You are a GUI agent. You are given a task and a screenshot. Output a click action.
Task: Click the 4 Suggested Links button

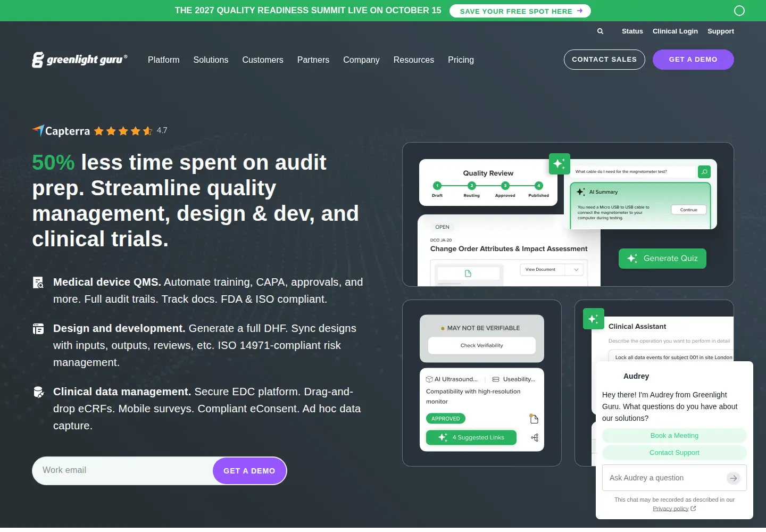coord(471,437)
